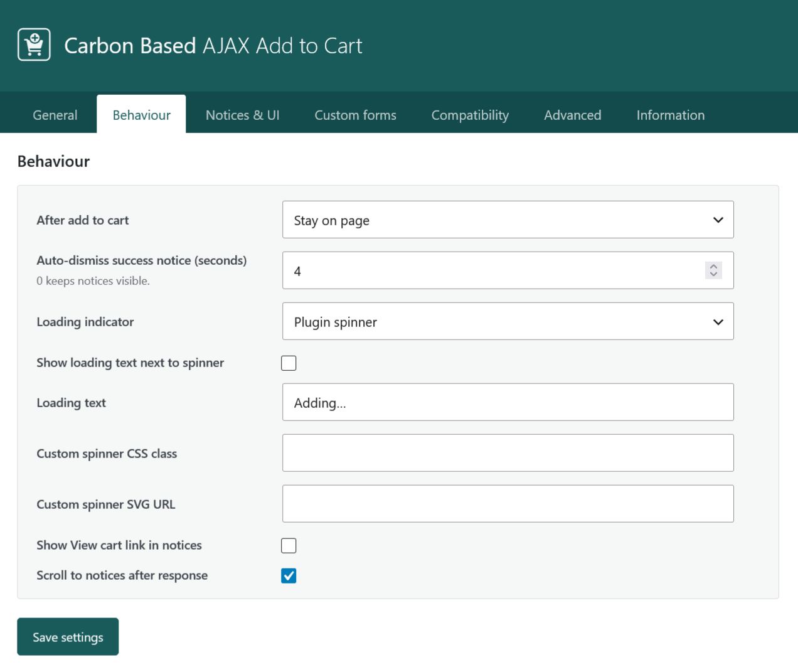The height and width of the screenshot is (672, 798).
Task: Click the 'Custom spinner SVG URL' label
Action: (106, 504)
